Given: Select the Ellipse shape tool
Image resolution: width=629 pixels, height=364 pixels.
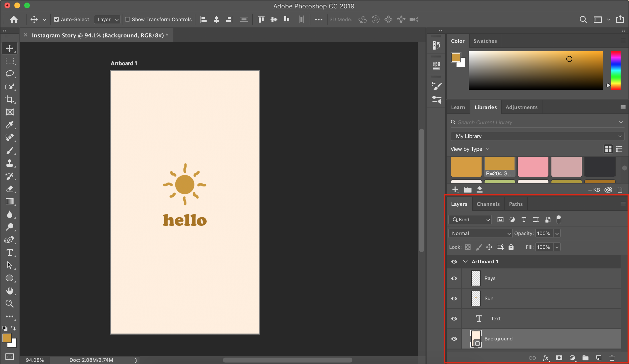Looking at the screenshot, I should coord(10,278).
